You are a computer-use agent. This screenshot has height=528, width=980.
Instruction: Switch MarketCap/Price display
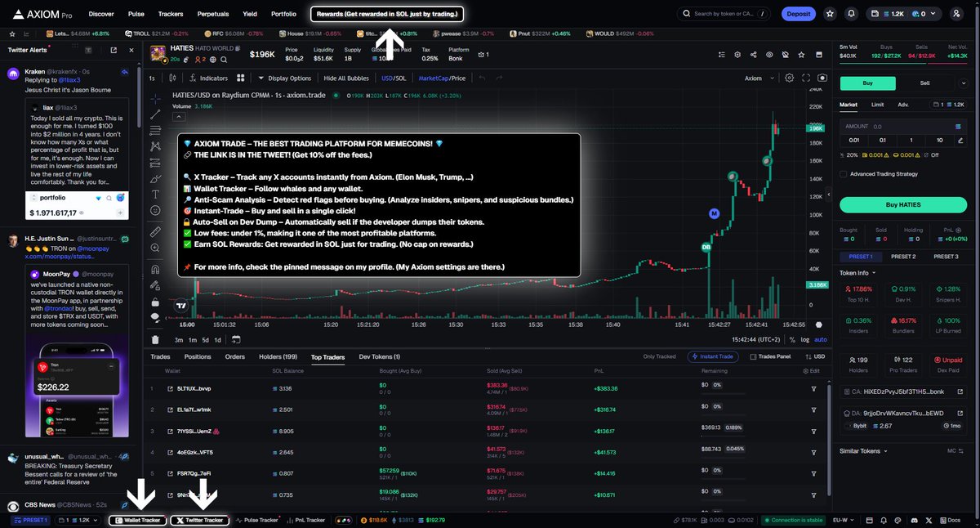[442, 78]
